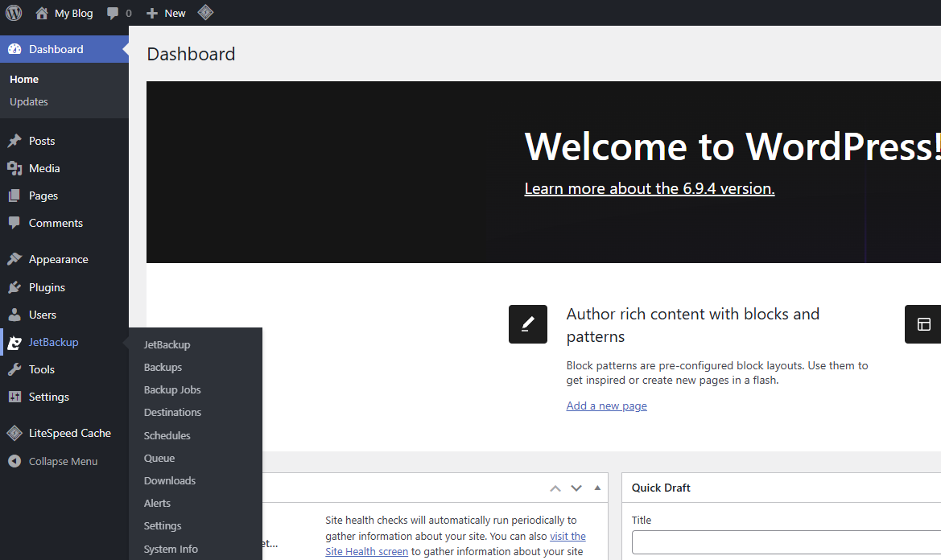Click the Appearance paintbrush icon

tap(14, 259)
